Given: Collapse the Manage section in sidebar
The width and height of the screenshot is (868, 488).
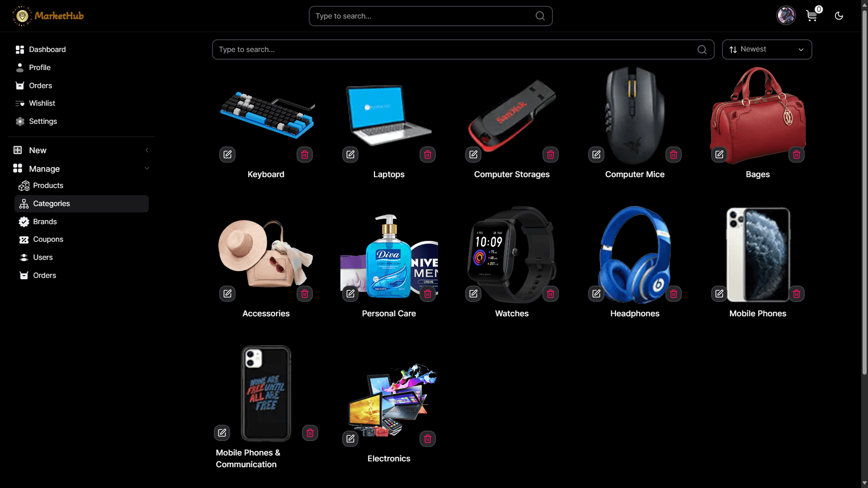Looking at the screenshot, I should [81, 169].
